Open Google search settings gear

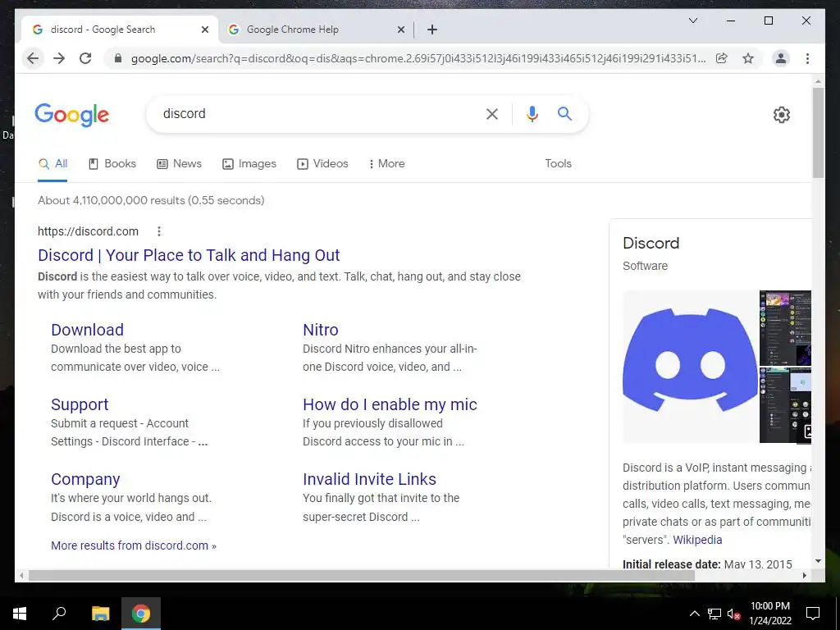point(782,115)
